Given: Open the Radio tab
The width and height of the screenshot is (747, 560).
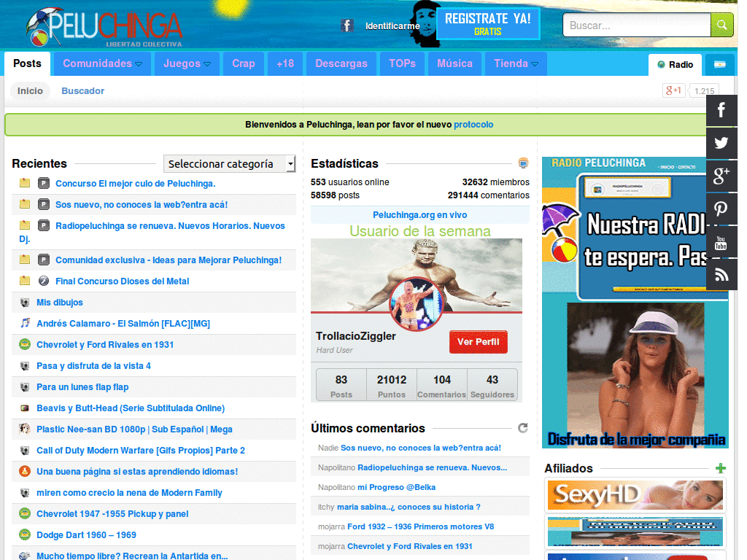Looking at the screenshot, I should (x=675, y=65).
